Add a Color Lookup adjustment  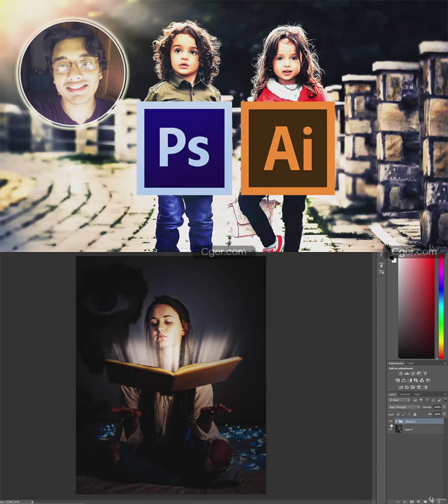click(428, 380)
